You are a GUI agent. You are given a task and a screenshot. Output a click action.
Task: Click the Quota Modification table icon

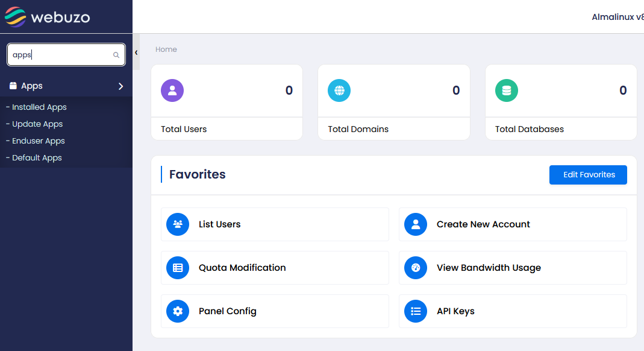point(178,268)
